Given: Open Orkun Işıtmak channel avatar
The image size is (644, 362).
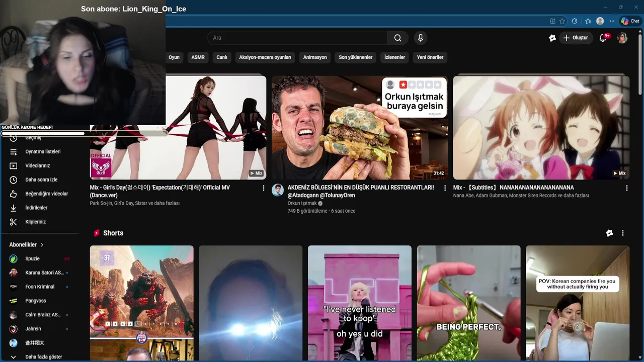Looking at the screenshot, I should click(278, 190).
